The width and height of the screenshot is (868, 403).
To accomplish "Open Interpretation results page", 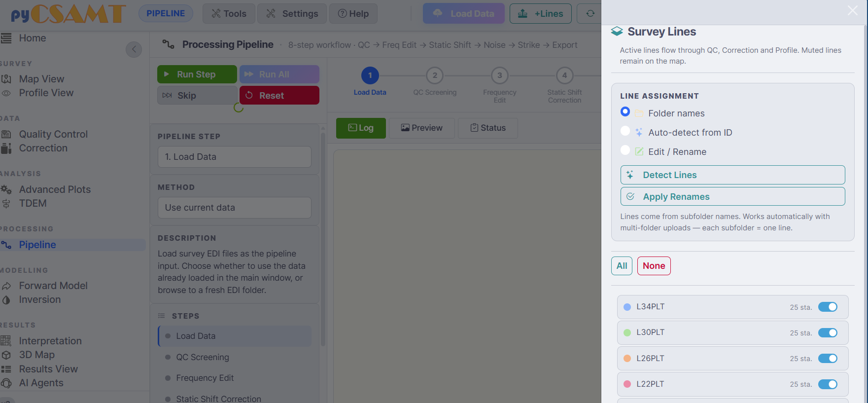I will tap(50, 341).
